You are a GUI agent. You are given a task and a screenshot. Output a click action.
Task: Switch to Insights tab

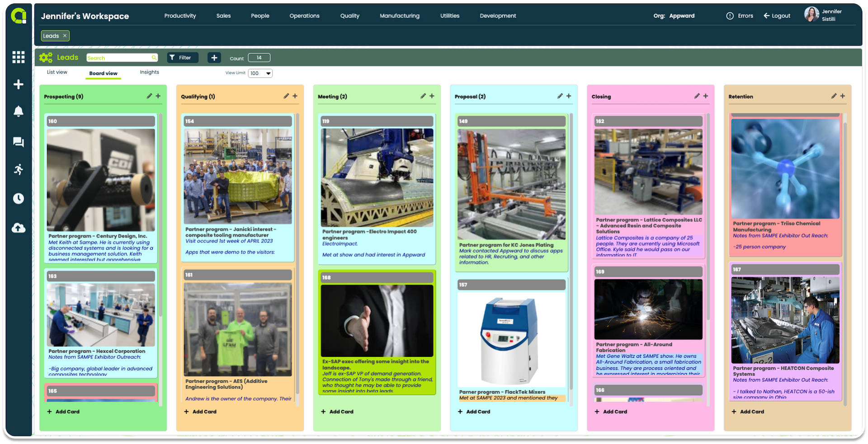tap(149, 72)
